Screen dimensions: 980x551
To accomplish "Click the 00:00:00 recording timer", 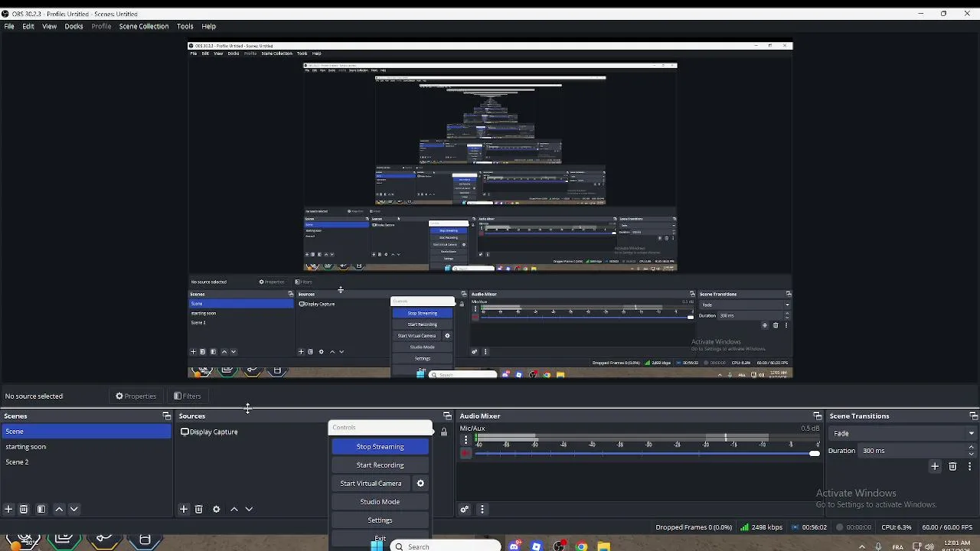I will (854, 527).
